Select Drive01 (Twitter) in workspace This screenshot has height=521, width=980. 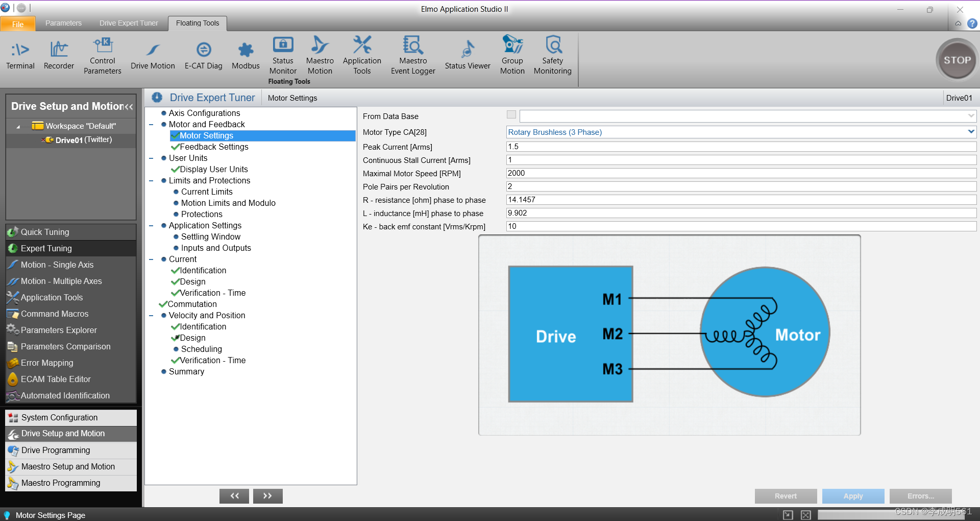click(83, 140)
